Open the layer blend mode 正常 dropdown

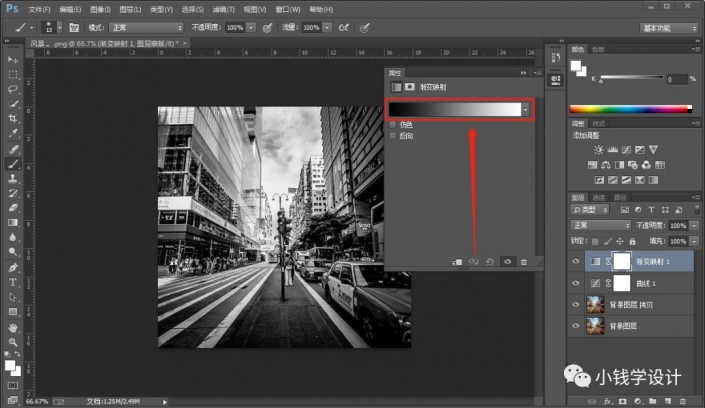tap(600, 225)
